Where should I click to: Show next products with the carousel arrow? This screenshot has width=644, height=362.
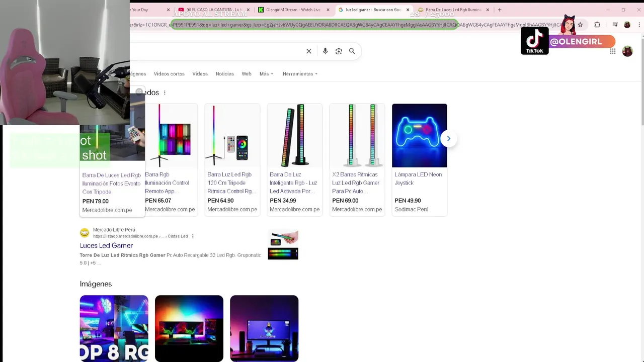coord(448,139)
